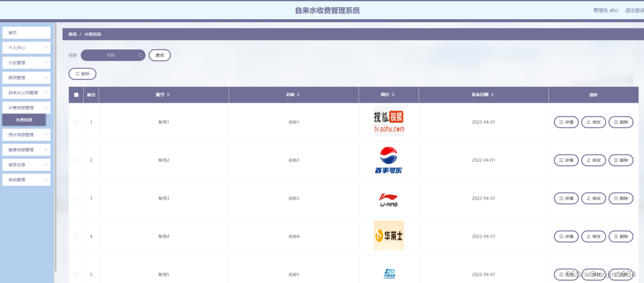Open 详情 for row 账号3
The width and height of the screenshot is (644, 283).
tap(566, 198)
